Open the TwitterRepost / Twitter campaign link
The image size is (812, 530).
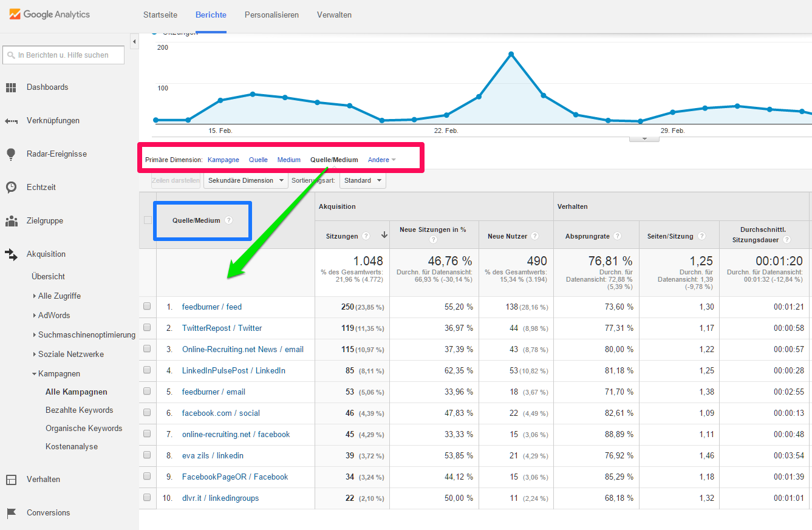[221, 327]
